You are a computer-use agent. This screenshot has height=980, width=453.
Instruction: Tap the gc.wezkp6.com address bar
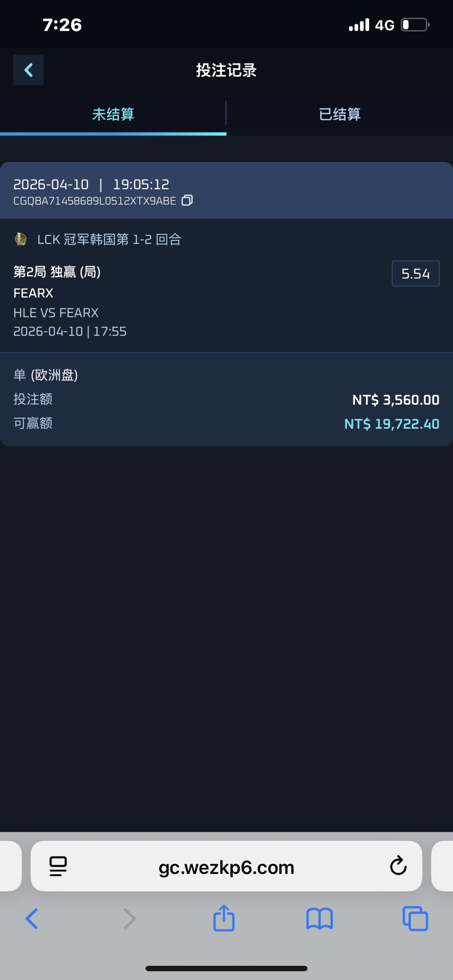226,867
